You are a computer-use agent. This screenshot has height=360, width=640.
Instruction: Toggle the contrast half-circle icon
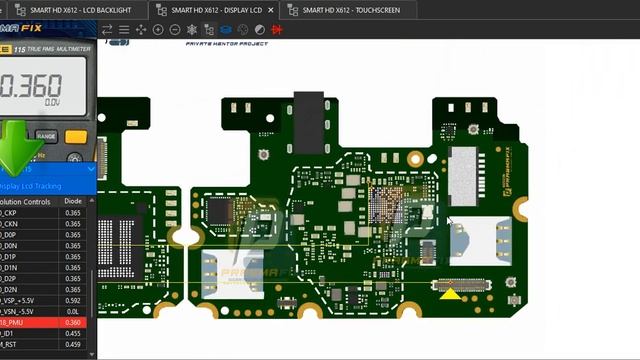[x=260, y=29]
